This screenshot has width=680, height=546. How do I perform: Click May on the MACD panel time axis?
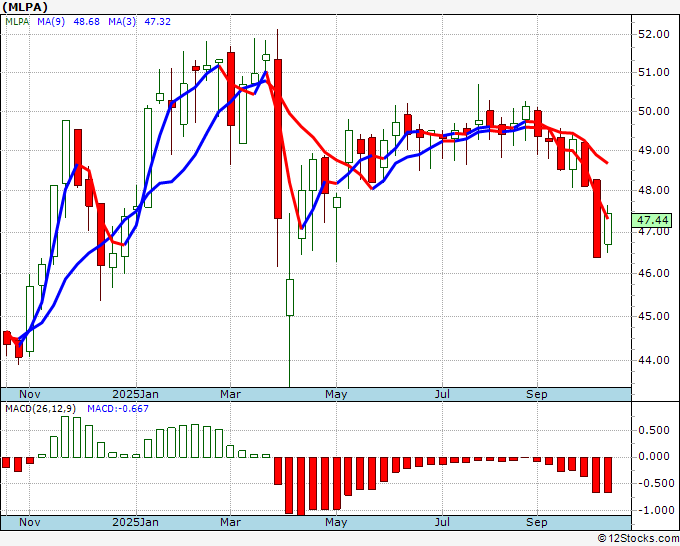pyautogui.click(x=336, y=522)
